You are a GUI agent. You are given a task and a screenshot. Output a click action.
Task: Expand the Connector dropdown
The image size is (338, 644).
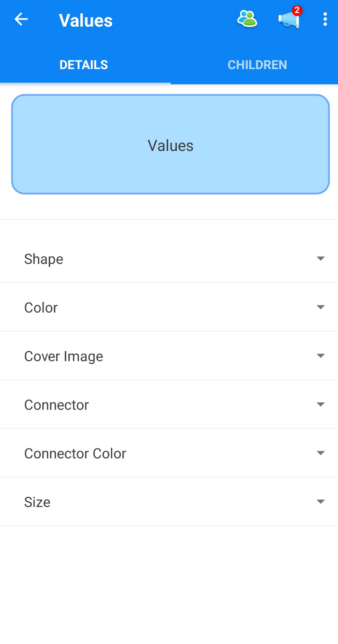click(x=169, y=404)
